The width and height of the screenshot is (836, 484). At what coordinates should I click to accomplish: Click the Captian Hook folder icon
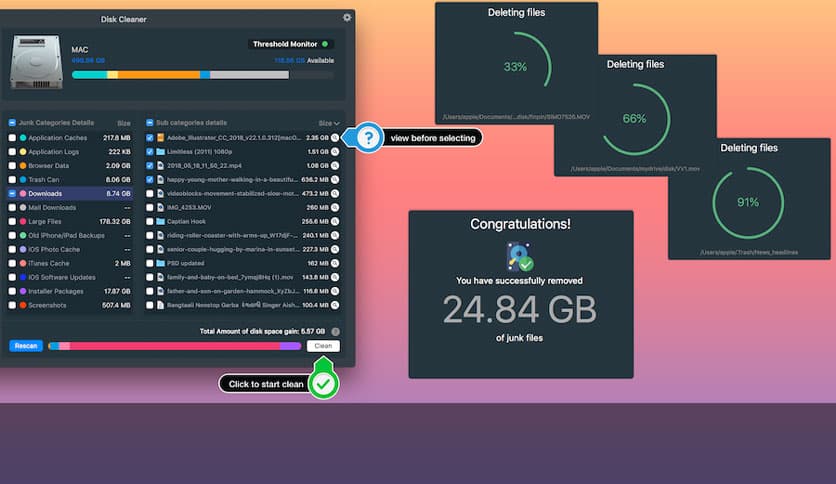point(160,221)
